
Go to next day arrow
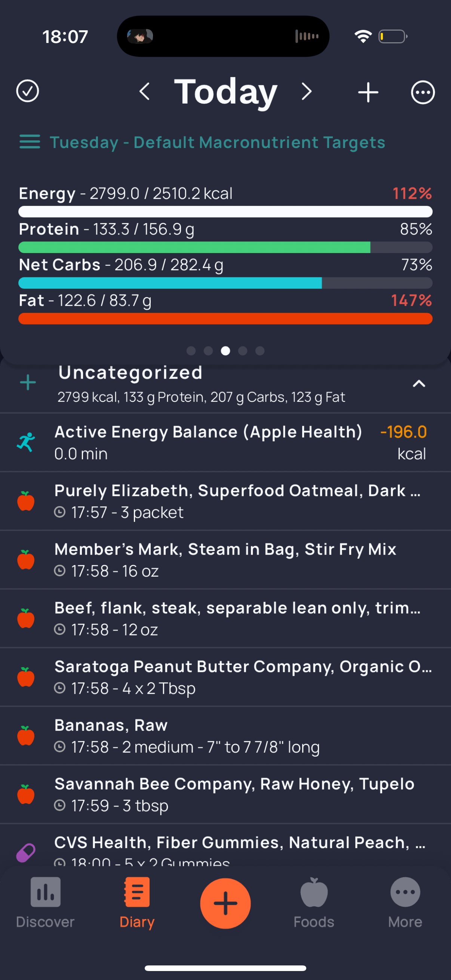point(306,92)
